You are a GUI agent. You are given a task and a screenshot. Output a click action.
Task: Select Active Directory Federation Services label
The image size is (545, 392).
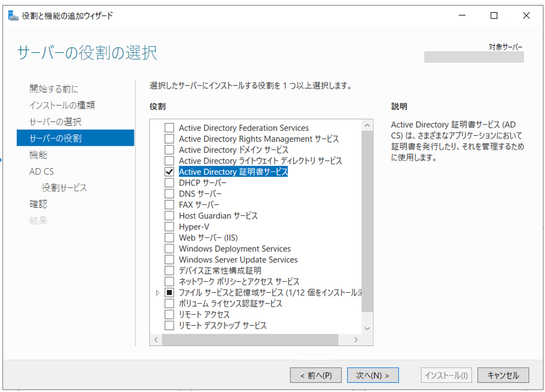click(244, 128)
